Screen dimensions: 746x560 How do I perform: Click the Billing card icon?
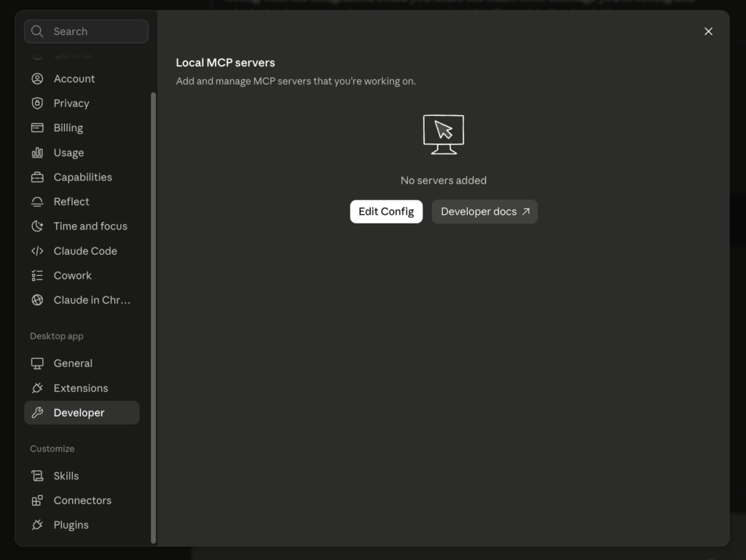37,128
